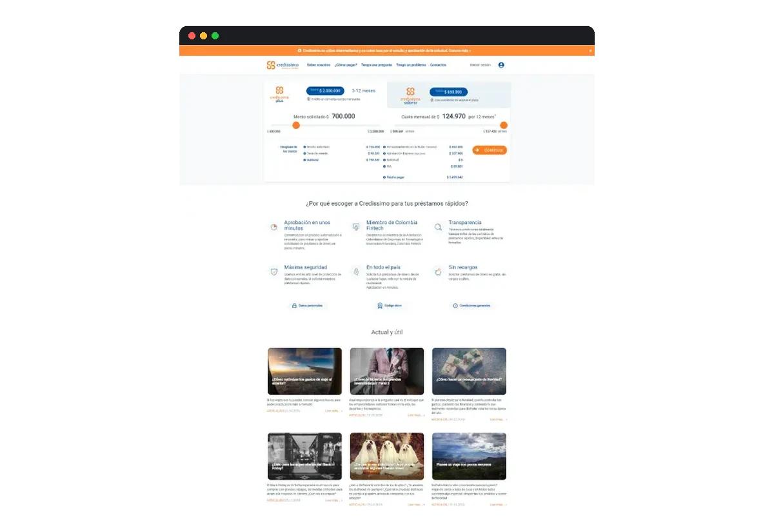Click the $2.000.000 amount badge
The height and width of the screenshot is (532, 774).
pos(325,91)
